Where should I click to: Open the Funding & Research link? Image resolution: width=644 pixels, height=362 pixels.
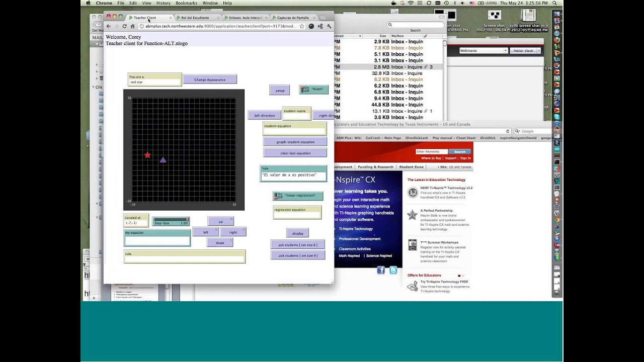click(x=376, y=167)
